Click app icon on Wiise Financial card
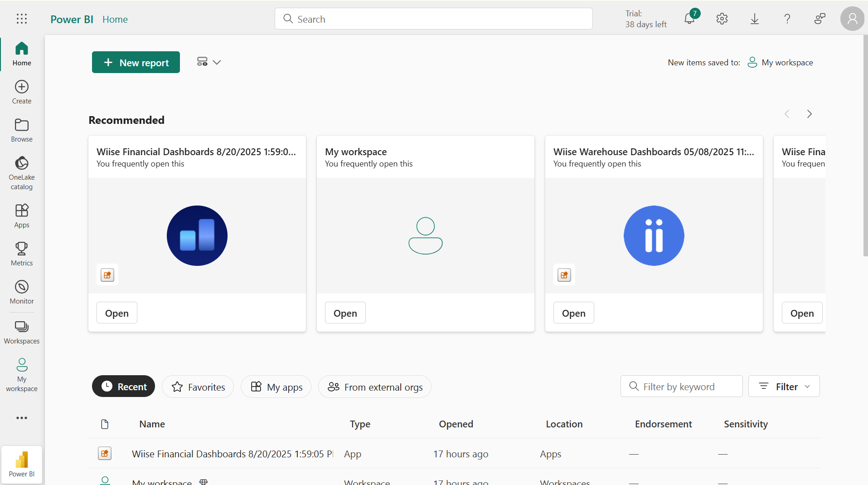868x485 pixels. 107,275
